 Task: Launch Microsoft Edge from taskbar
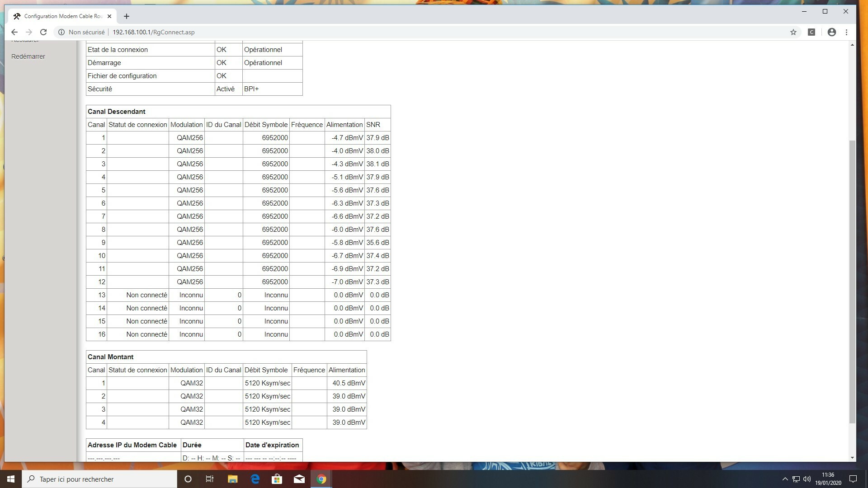[255, 479]
